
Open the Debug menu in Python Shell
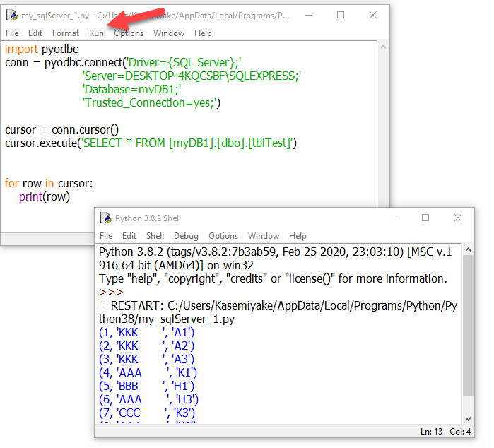[186, 236]
